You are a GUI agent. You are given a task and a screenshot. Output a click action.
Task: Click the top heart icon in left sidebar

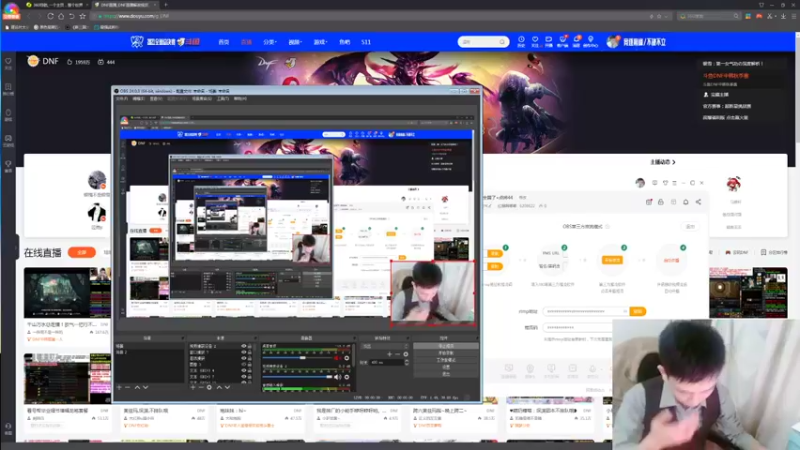pos(8,61)
